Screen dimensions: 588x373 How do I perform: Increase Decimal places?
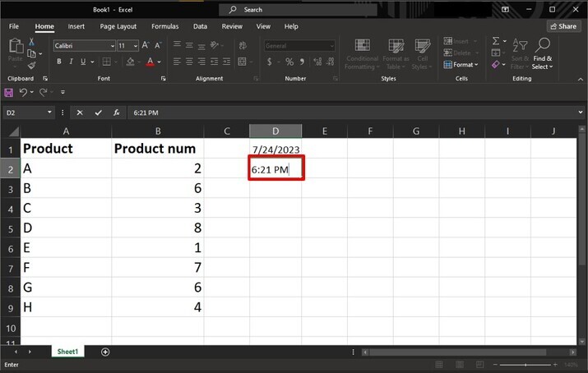click(317, 62)
